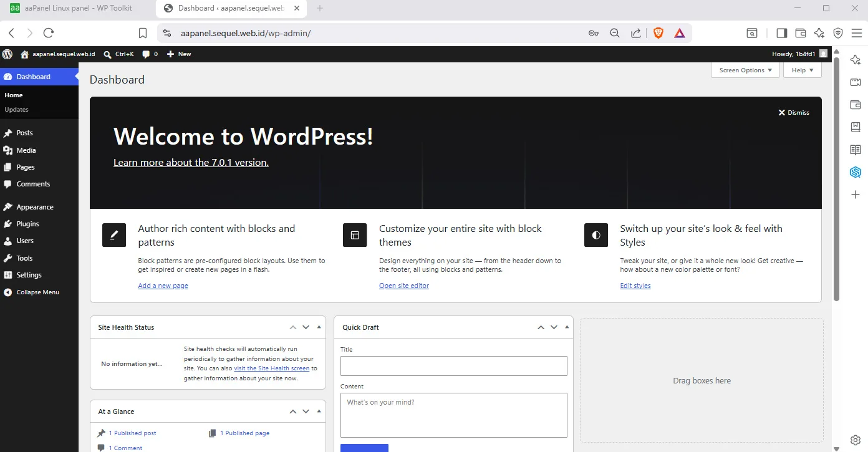868x452 pixels.
Task: Open the + New content menu
Action: click(x=179, y=54)
